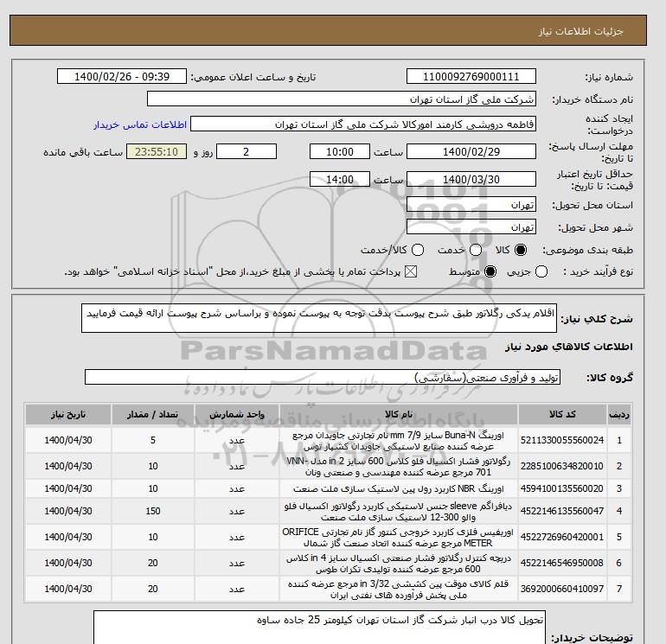Select the کالا/خدمت radio button
666x644 pixels.
coord(418,250)
